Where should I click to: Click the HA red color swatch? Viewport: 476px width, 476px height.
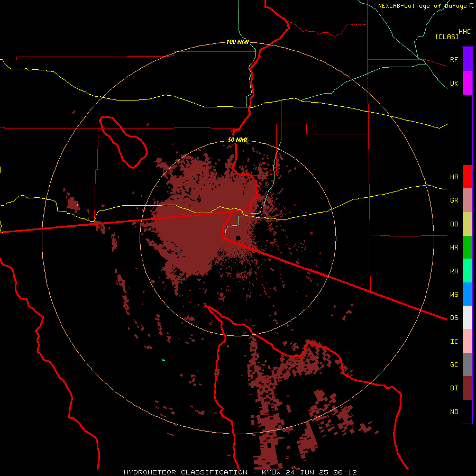coord(467,177)
